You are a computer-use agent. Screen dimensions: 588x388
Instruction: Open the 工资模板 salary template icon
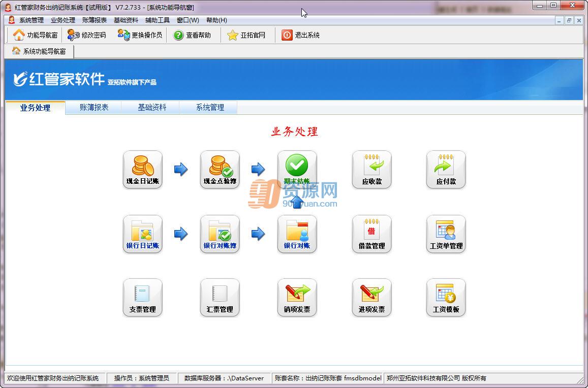click(446, 298)
